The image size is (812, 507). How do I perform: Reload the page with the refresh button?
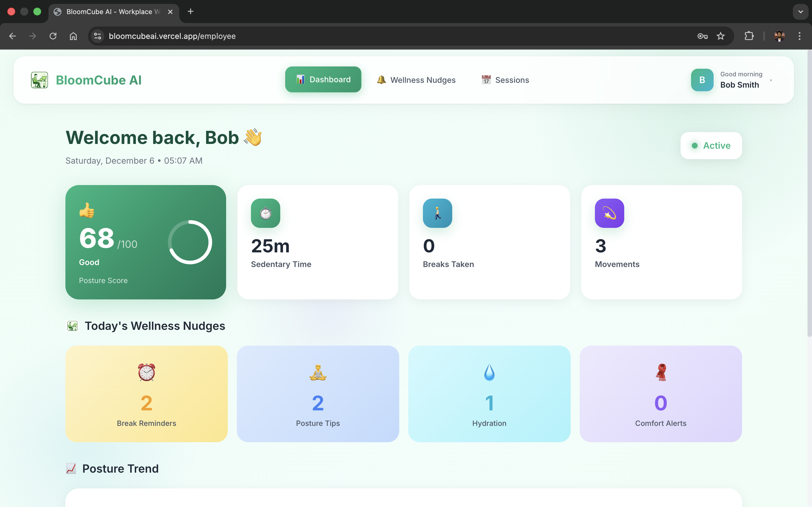click(53, 36)
